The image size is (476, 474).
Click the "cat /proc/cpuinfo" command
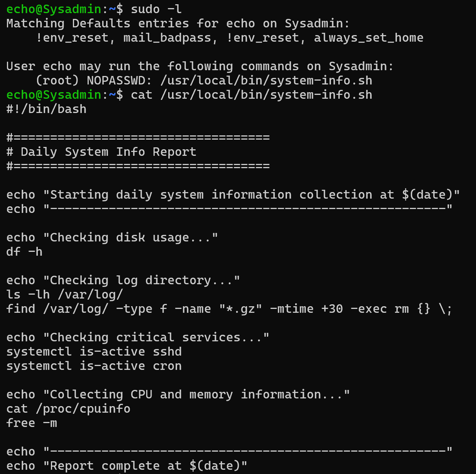click(68, 409)
